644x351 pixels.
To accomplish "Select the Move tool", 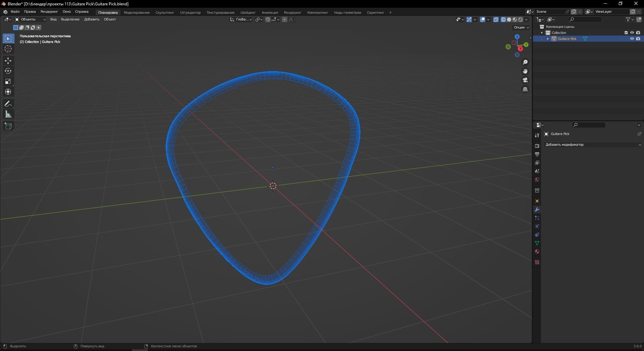I will [x=8, y=61].
